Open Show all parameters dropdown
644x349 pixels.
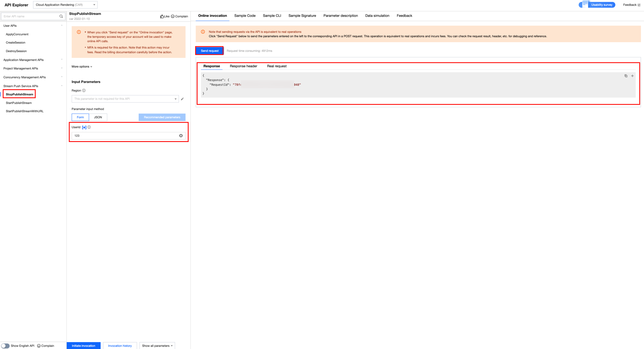point(157,346)
